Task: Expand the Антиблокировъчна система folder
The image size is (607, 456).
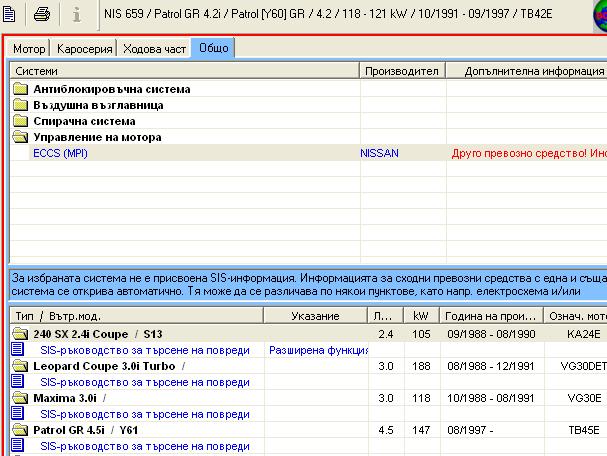Action: (x=20, y=89)
